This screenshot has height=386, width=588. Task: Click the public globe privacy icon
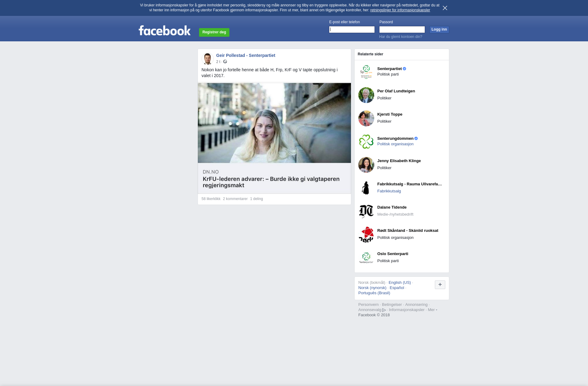tap(225, 61)
